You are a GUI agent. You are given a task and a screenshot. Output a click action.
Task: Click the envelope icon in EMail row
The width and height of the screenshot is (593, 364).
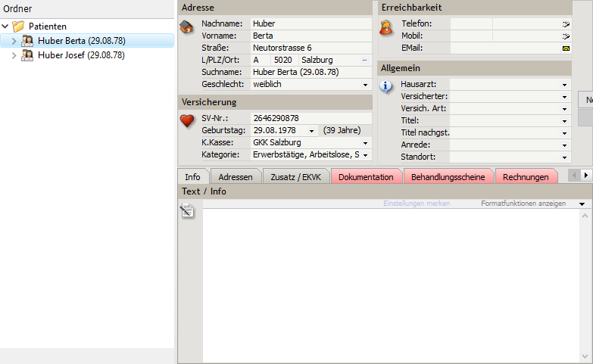565,48
